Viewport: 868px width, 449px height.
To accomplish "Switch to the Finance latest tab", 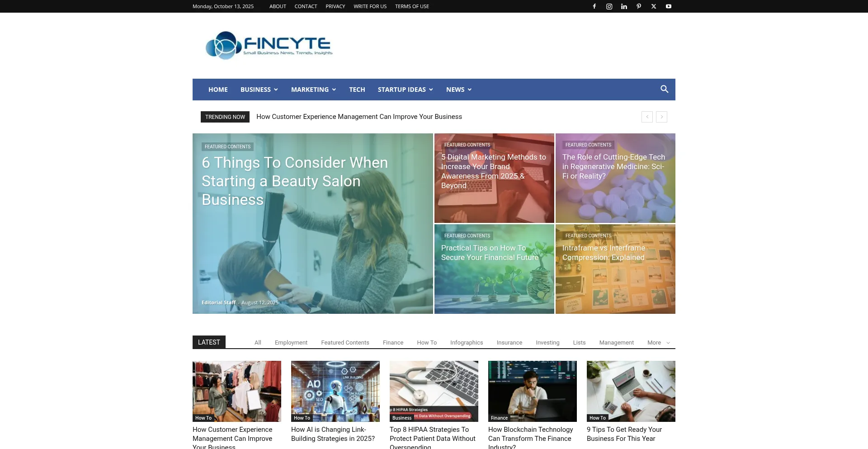I will click(393, 343).
